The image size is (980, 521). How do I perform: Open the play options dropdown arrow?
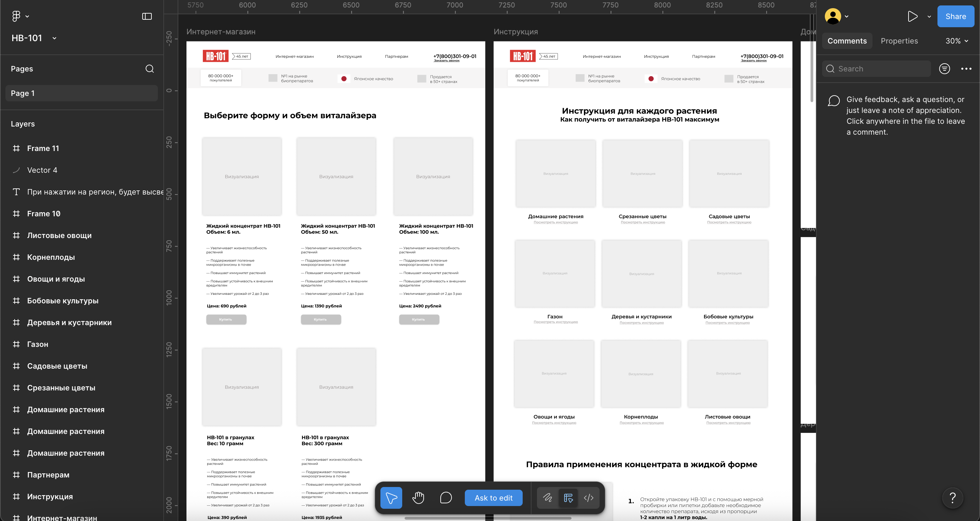click(929, 16)
